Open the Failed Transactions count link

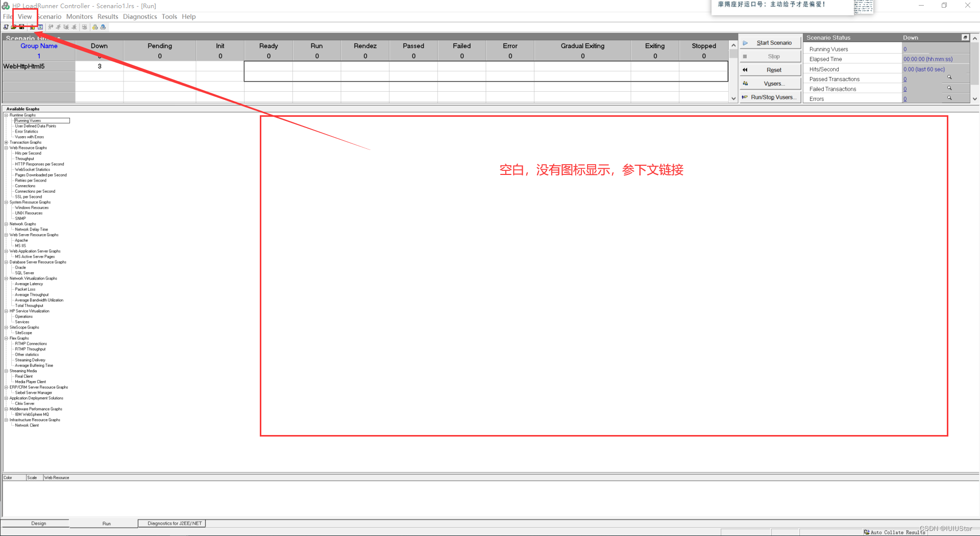[905, 88]
